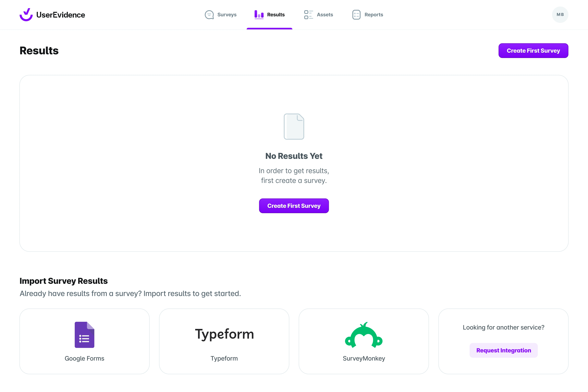Select the Reports tab
The width and height of the screenshot is (588, 392).
click(374, 14)
